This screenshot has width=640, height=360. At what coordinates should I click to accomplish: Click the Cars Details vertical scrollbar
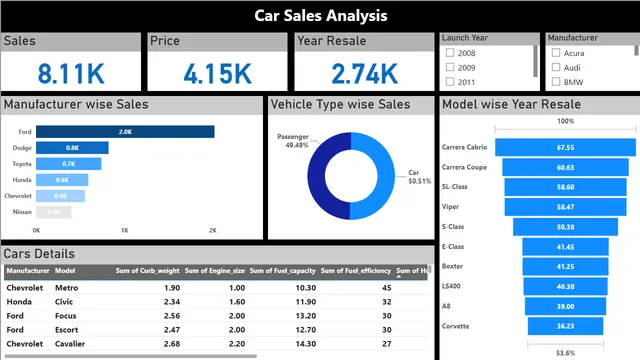[429, 269]
